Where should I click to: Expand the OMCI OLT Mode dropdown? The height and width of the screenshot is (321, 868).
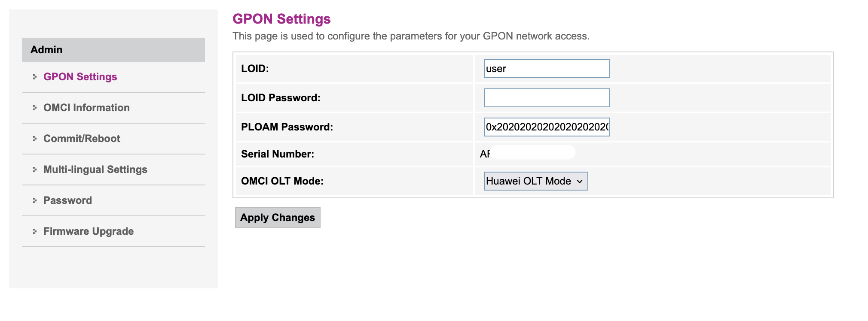(535, 181)
